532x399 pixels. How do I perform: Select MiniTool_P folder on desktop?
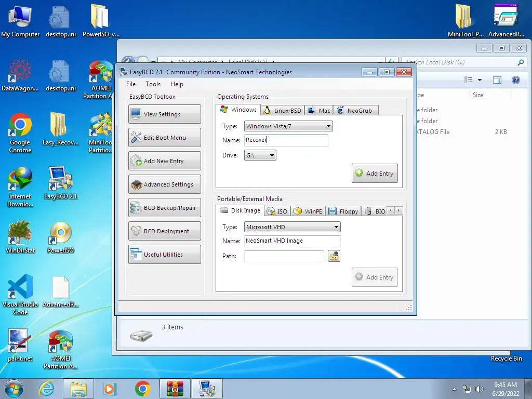coord(465,21)
